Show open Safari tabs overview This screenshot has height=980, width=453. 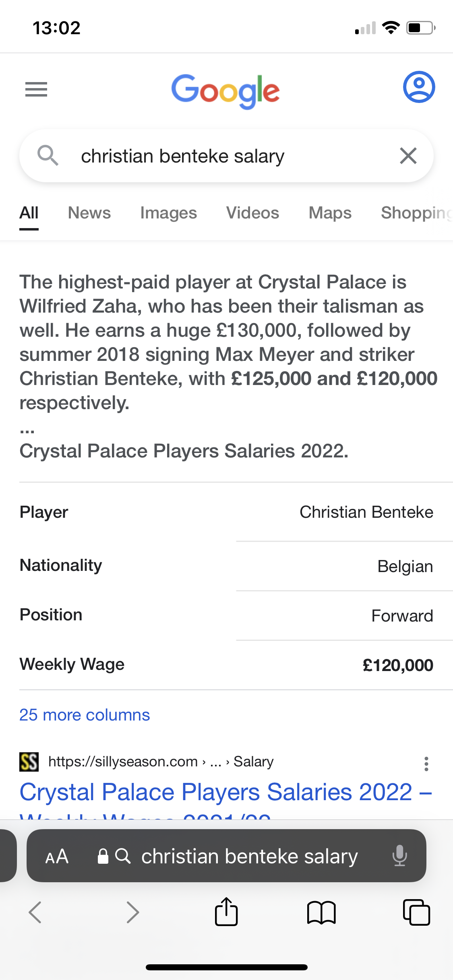point(416,912)
